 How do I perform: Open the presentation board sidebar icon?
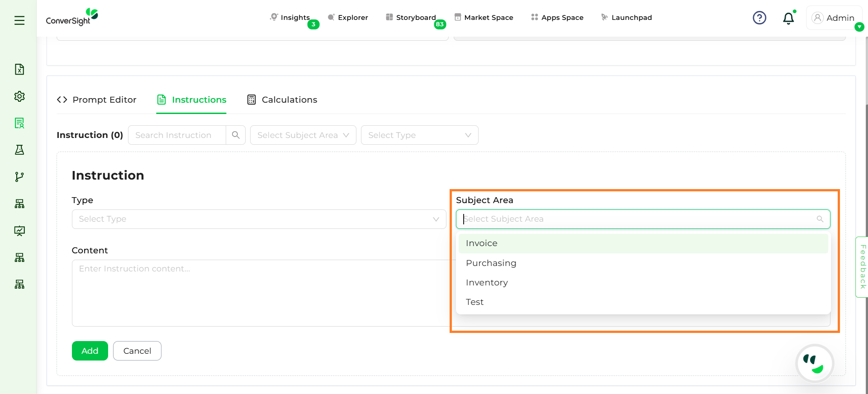tap(19, 231)
